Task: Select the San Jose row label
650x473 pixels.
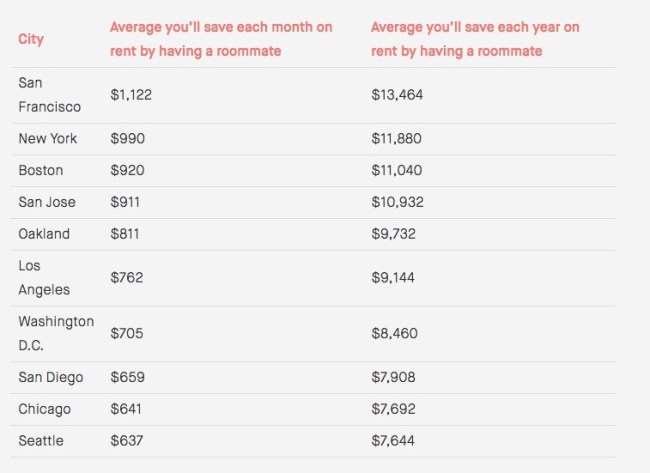Action: [47, 202]
